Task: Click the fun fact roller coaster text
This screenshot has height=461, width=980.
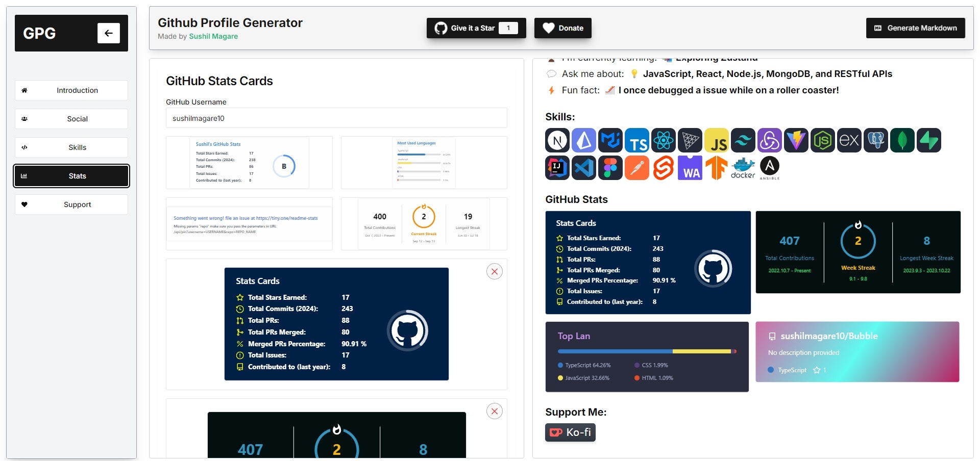Action: point(728,90)
